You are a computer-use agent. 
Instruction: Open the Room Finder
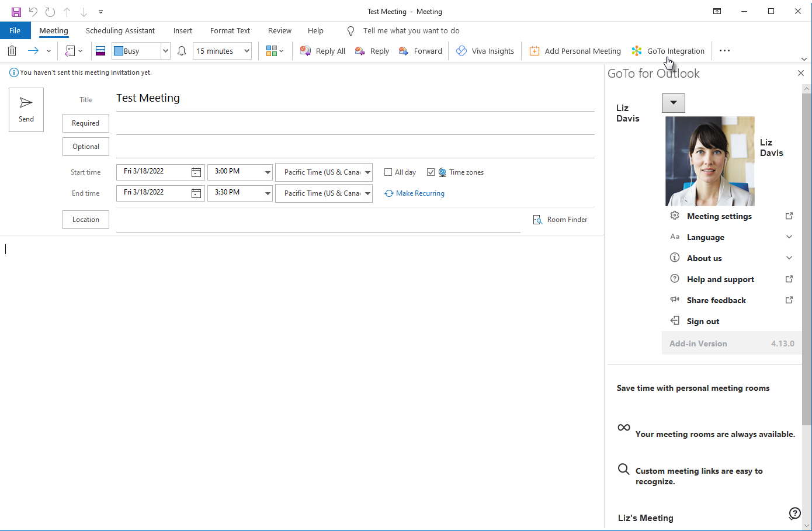tap(560, 220)
